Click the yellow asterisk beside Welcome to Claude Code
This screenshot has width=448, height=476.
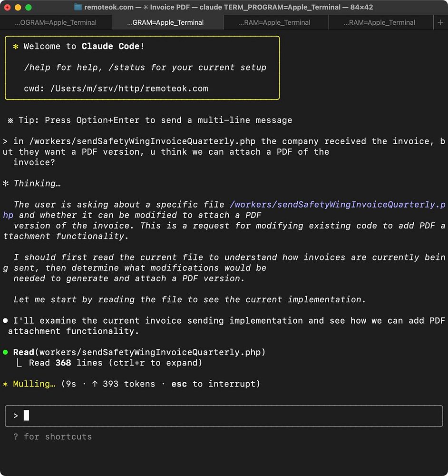tap(16, 46)
